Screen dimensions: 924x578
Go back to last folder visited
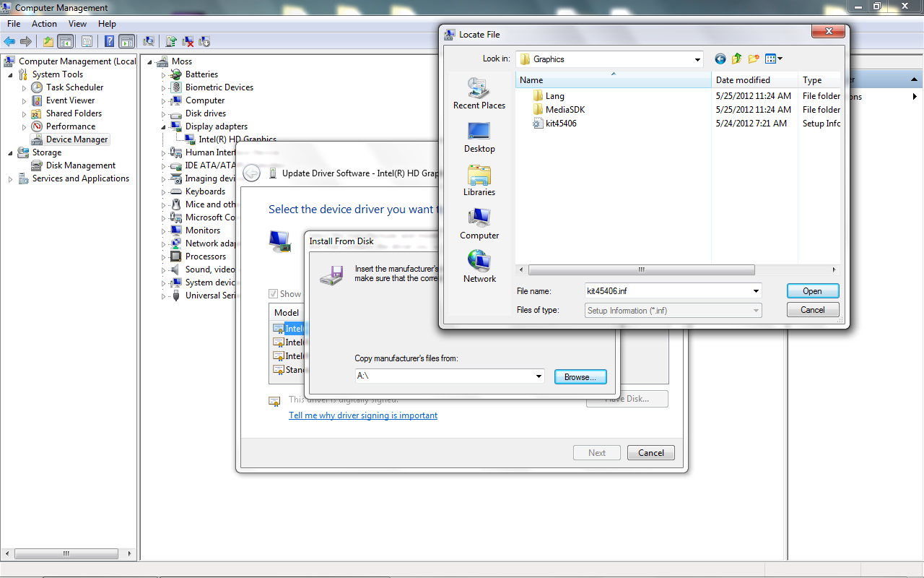point(720,59)
